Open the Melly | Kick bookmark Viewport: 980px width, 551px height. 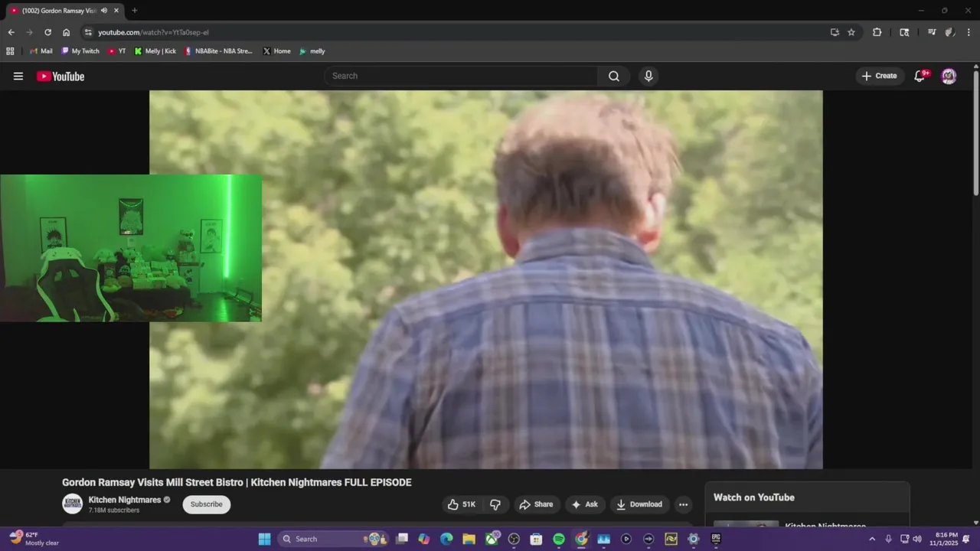pos(155,51)
